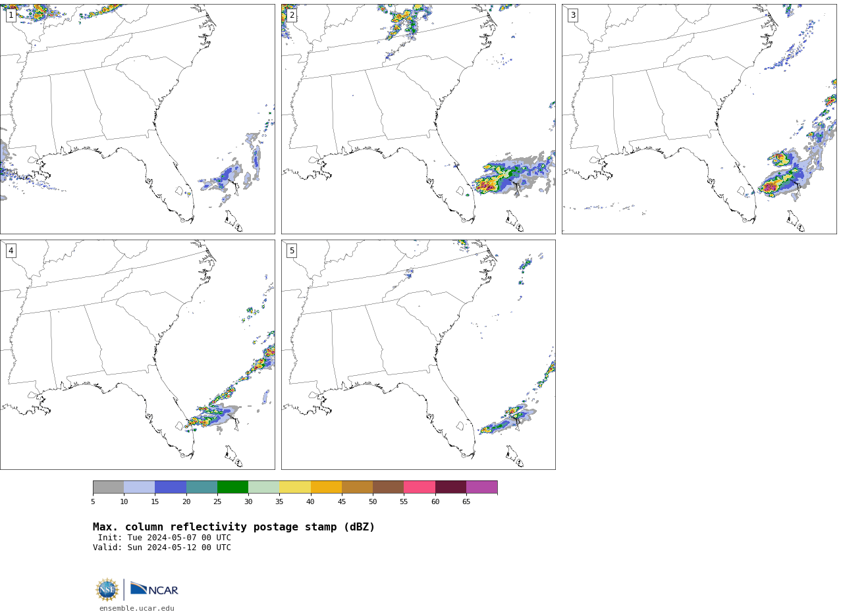This screenshot has height=616, width=843.
Task: Click the maroon 60-65 dBZ swatch
Action: coord(450,487)
